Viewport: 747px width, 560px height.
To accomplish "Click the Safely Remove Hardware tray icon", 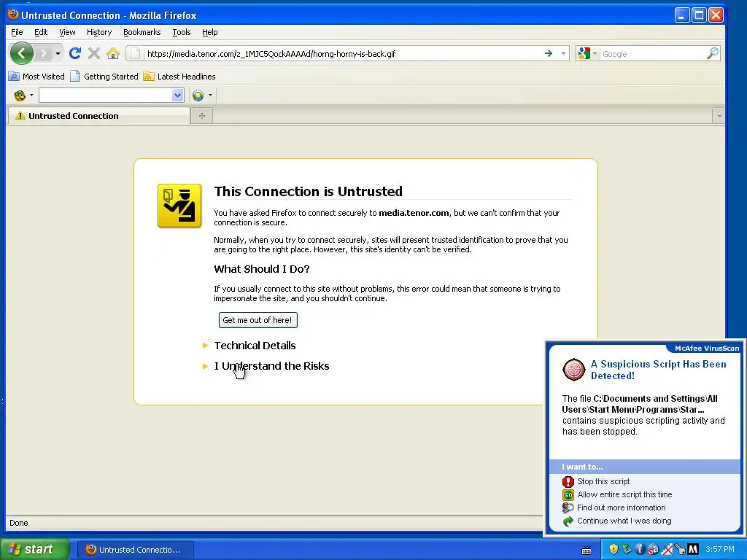I will click(627, 550).
